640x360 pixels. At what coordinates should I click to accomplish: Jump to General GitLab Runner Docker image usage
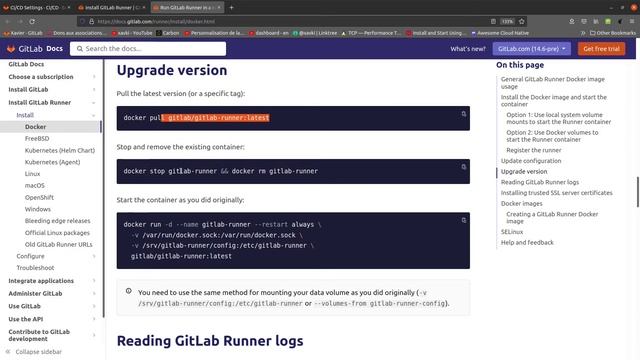[553, 82]
